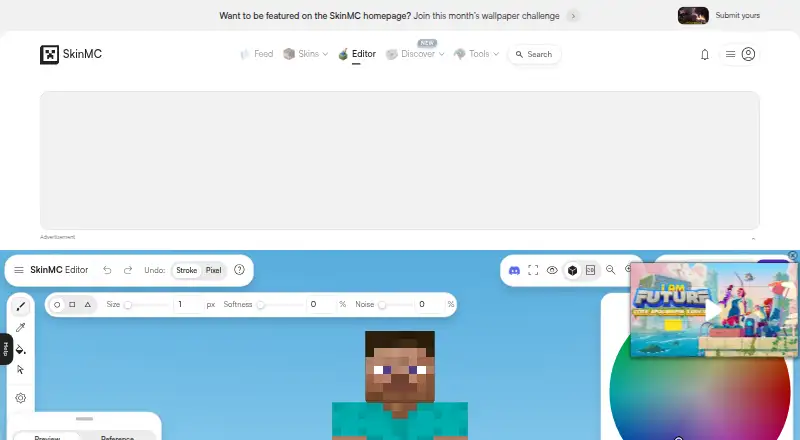Open the Discord icon link
Viewport: 800px width, 440px height.
(514, 270)
